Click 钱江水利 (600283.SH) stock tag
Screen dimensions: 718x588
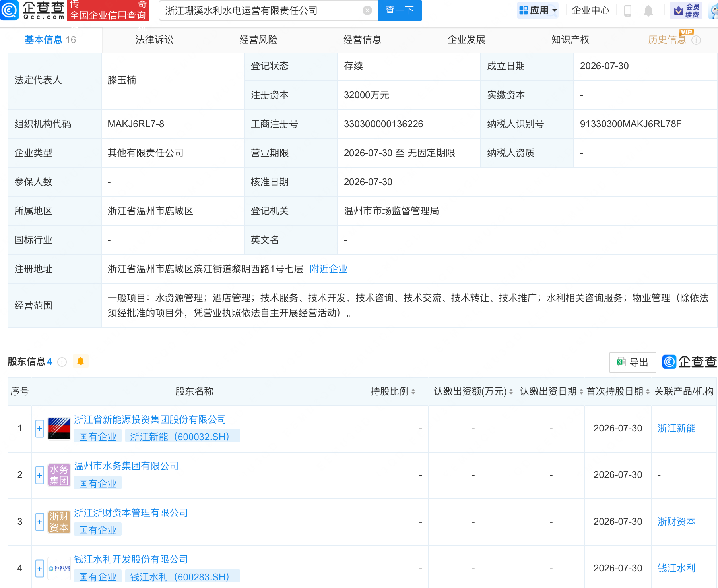coord(182,577)
